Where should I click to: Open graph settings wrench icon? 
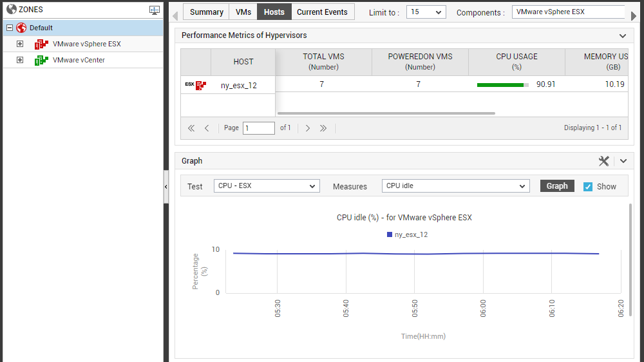603,161
